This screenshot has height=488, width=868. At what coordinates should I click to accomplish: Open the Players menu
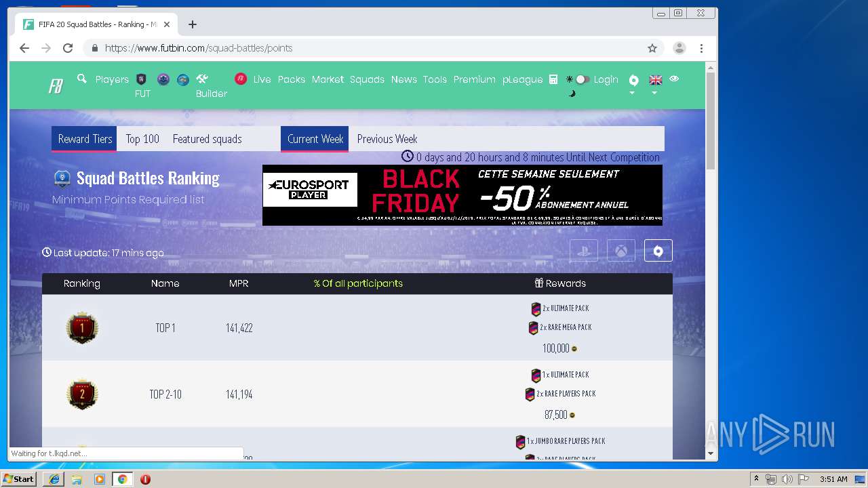(112, 79)
